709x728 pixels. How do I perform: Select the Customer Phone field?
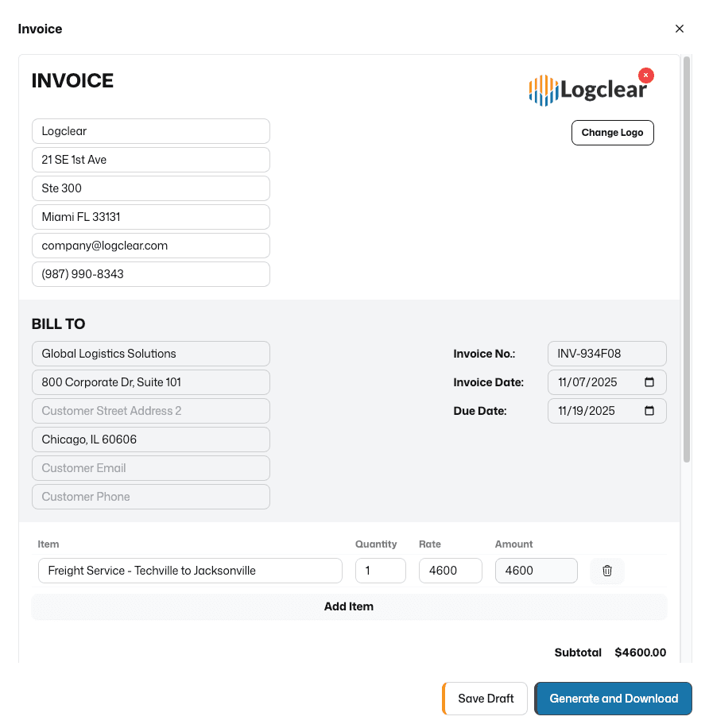pos(150,497)
